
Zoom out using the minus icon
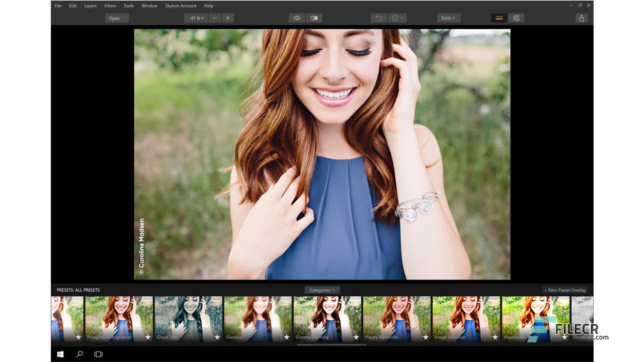[214, 18]
